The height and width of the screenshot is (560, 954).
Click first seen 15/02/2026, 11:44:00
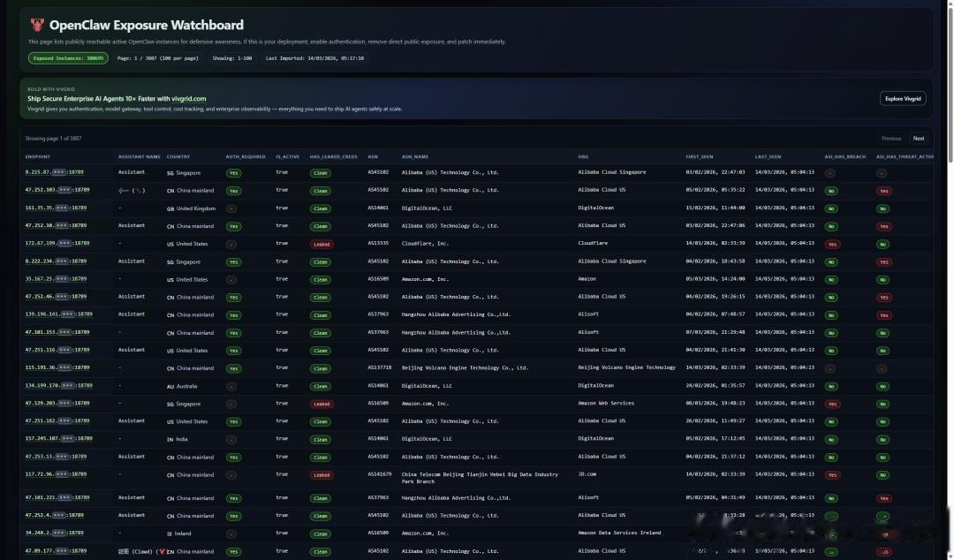(715, 208)
